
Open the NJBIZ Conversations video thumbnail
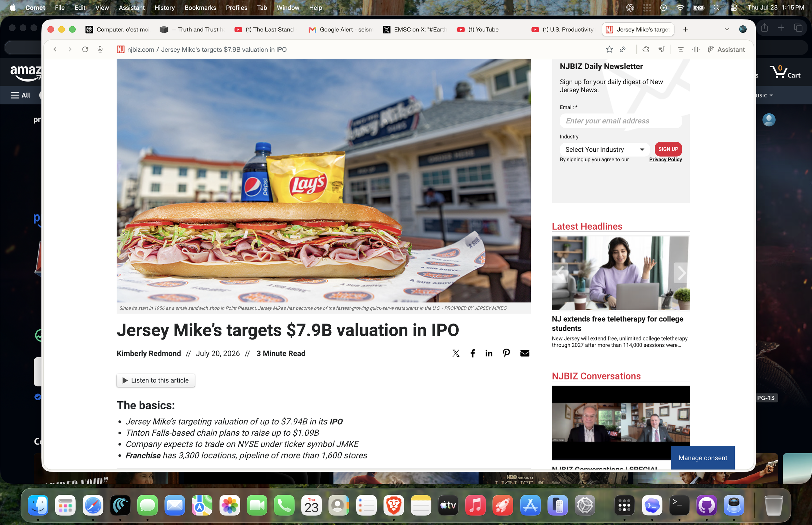pos(620,423)
